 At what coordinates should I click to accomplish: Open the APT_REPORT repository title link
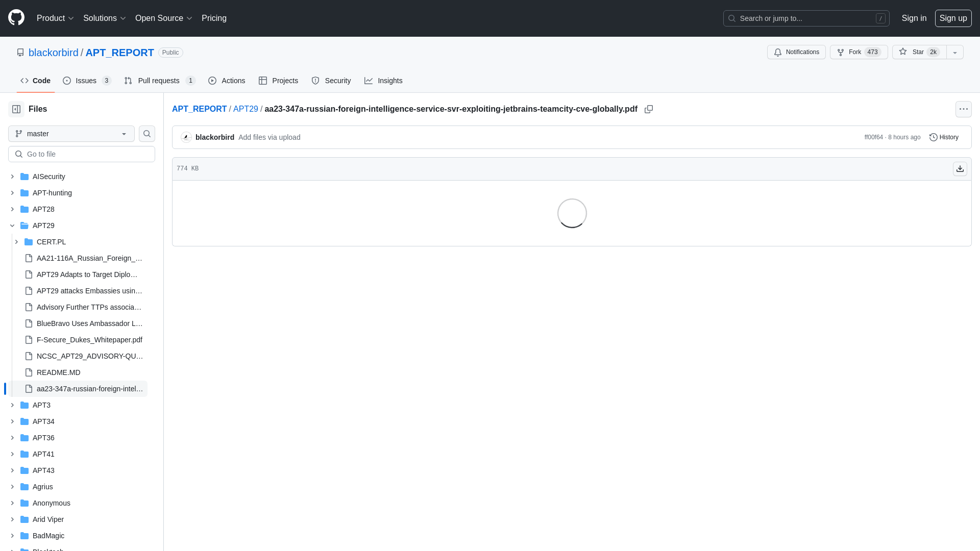tap(119, 53)
